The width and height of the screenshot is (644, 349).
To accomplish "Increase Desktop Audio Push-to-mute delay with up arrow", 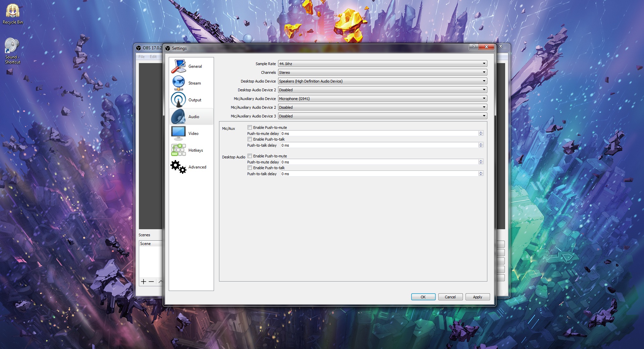I will tap(481, 161).
